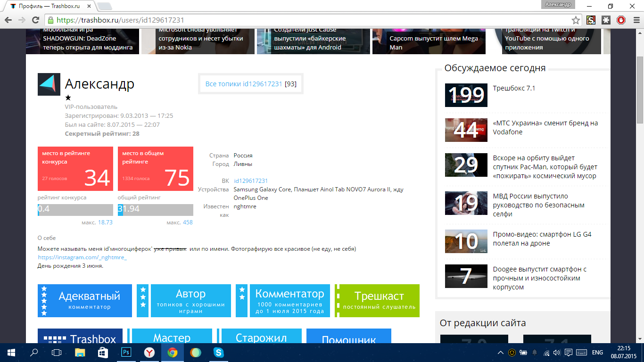Click thumbnail with 44 comments count

[x=466, y=130]
